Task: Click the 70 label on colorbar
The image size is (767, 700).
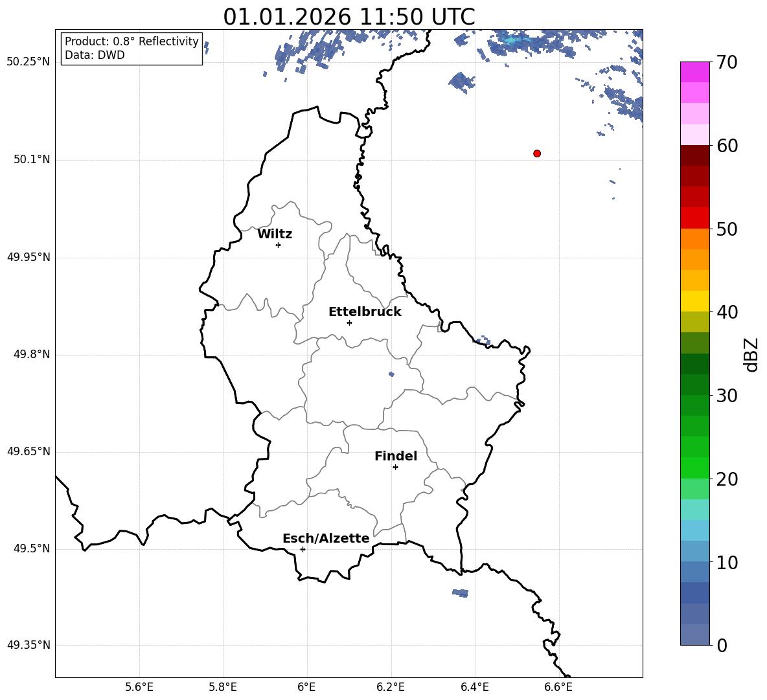Action: pyautogui.click(x=727, y=63)
